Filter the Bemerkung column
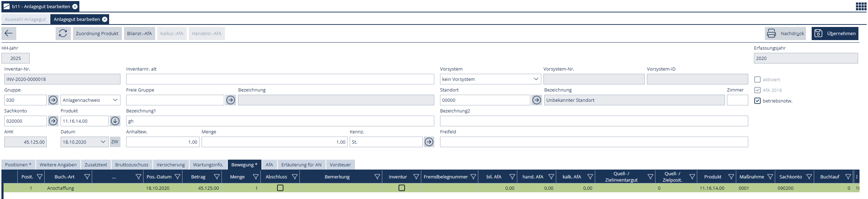868x199 pixels. [377, 177]
